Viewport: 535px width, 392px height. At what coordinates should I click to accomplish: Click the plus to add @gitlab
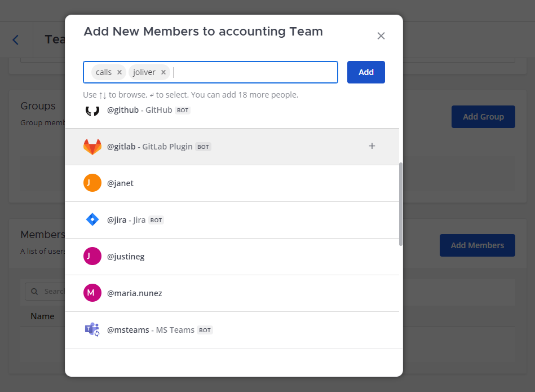click(372, 146)
